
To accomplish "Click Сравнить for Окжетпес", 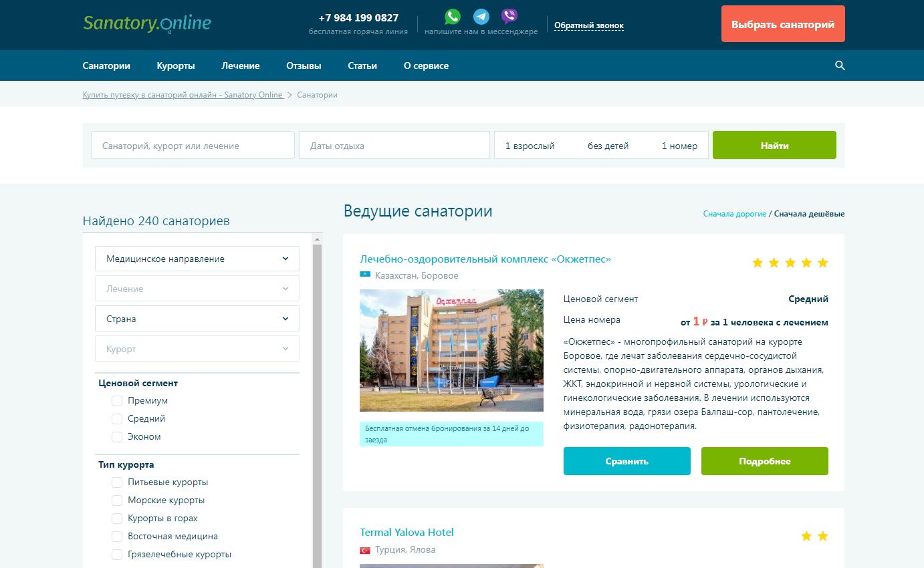I will point(627,461).
